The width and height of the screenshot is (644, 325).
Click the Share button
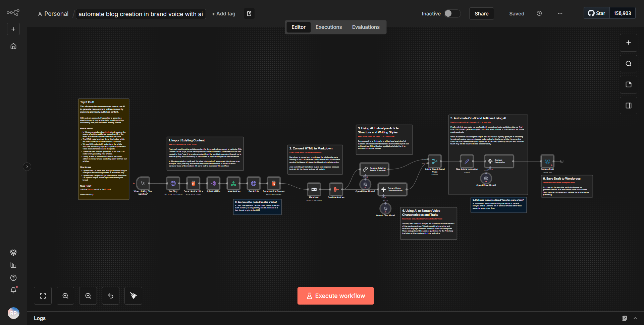(482, 14)
